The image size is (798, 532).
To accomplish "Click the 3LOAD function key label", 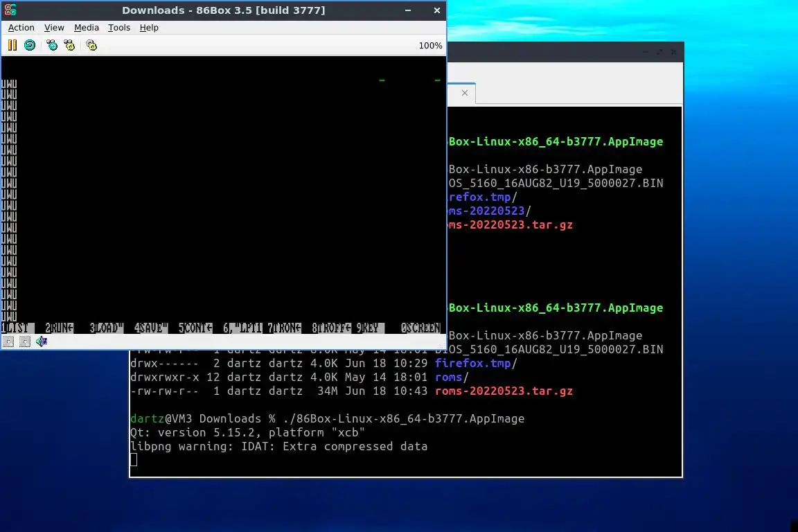I will [x=106, y=328].
